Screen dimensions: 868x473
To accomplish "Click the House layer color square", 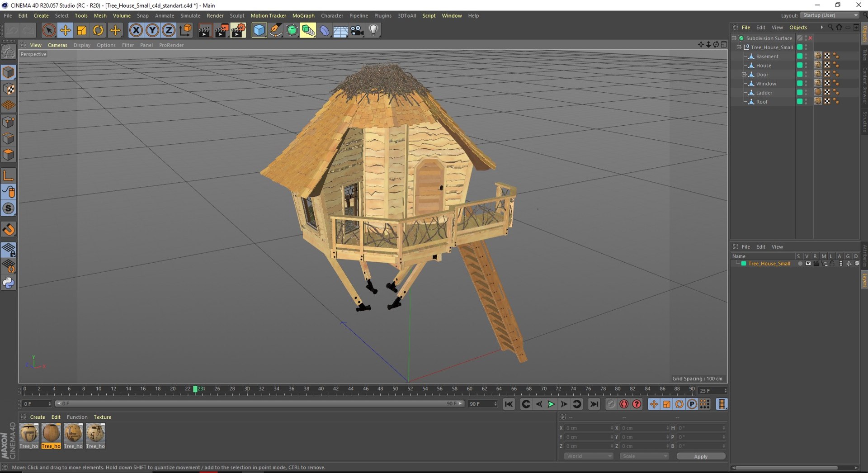I will click(x=799, y=65).
